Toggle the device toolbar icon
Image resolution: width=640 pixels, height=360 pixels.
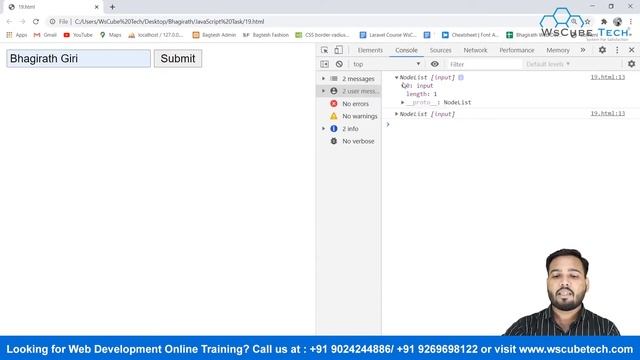coord(338,50)
